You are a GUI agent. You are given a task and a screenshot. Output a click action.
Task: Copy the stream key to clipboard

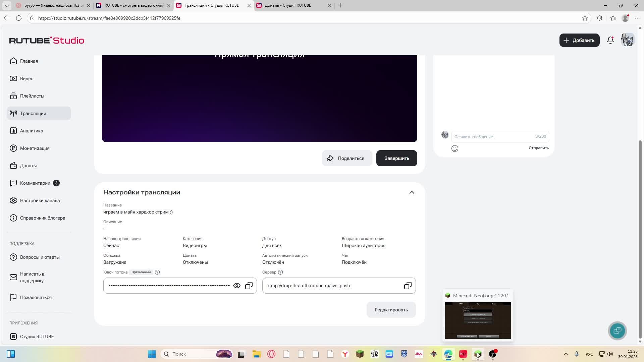(x=249, y=286)
